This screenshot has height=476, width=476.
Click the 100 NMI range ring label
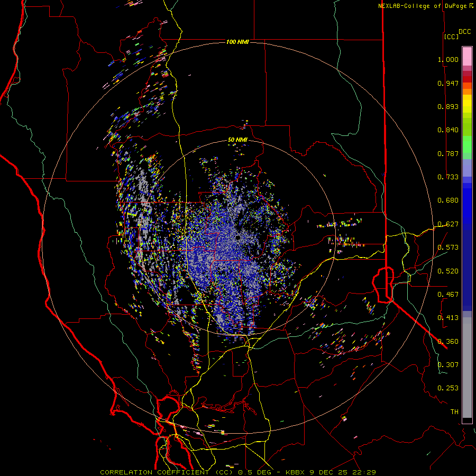[x=237, y=42]
